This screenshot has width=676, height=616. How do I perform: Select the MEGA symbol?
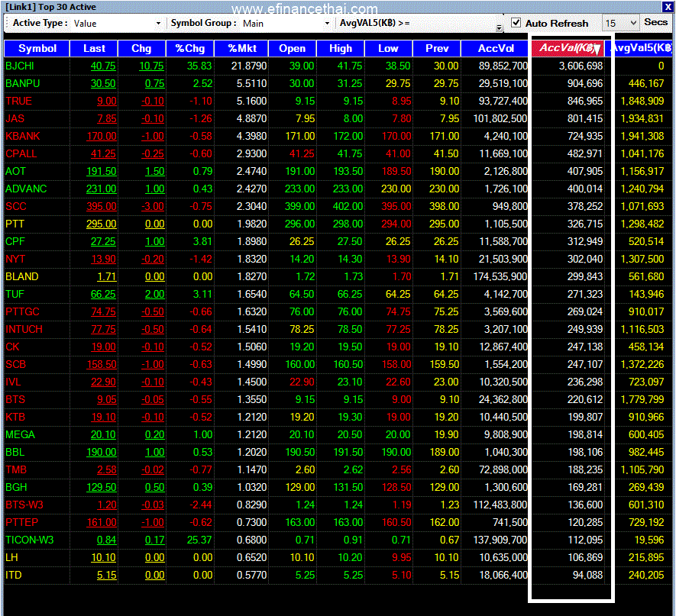(x=21, y=434)
